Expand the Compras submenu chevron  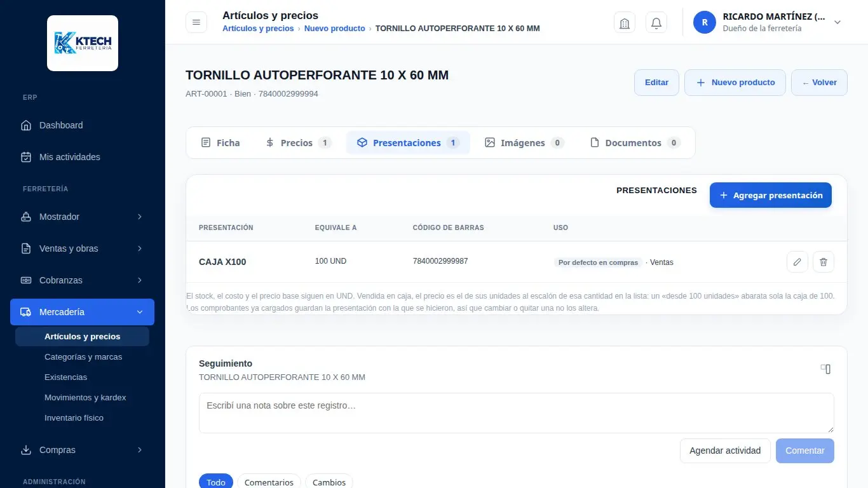(x=140, y=450)
